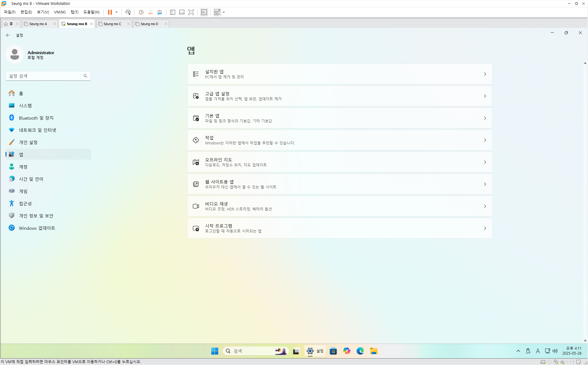Click the orange pause VM button
Screen dimensions: 588x365
point(110,12)
